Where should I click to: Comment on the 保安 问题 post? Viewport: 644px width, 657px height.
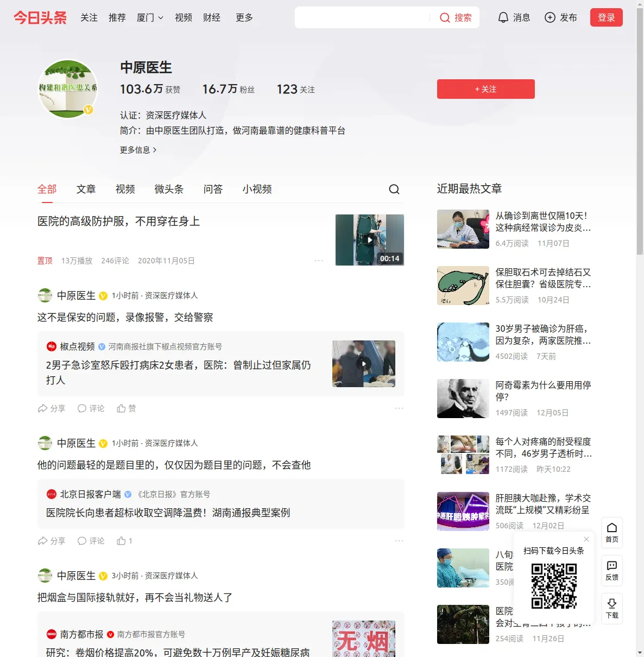[91, 408]
